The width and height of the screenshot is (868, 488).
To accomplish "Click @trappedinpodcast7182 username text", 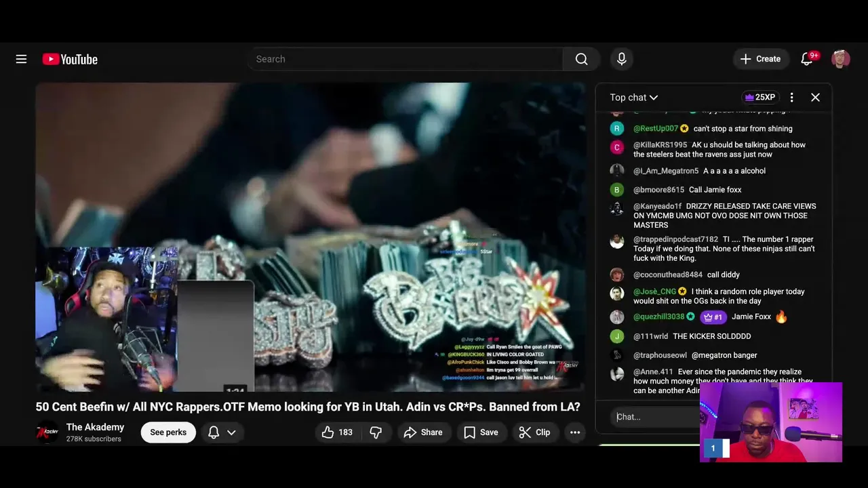I will [675, 239].
